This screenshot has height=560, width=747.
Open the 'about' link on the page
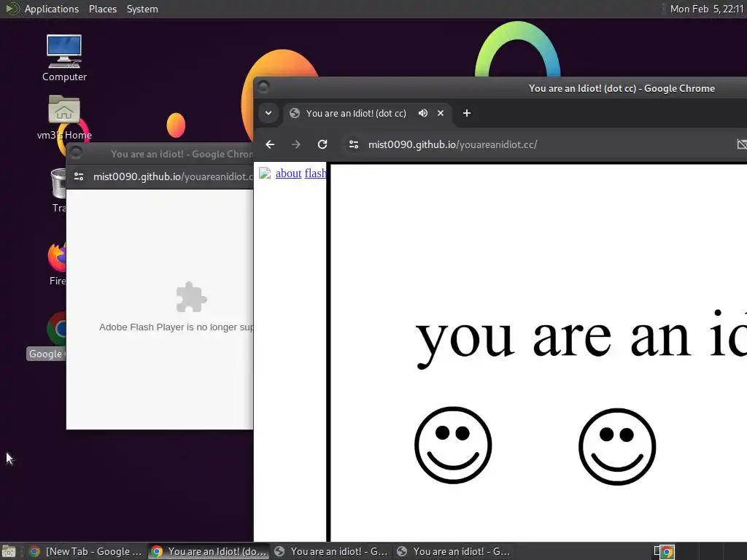pyautogui.click(x=288, y=174)
